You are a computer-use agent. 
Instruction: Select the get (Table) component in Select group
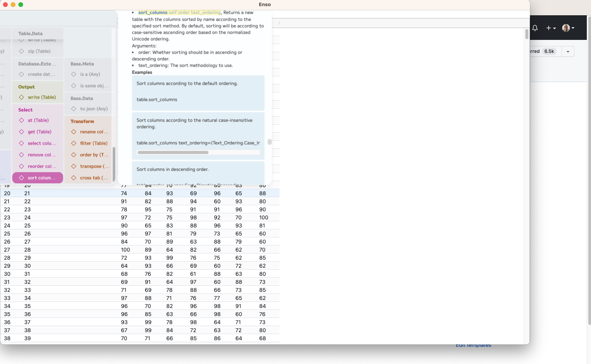point(39,132)
